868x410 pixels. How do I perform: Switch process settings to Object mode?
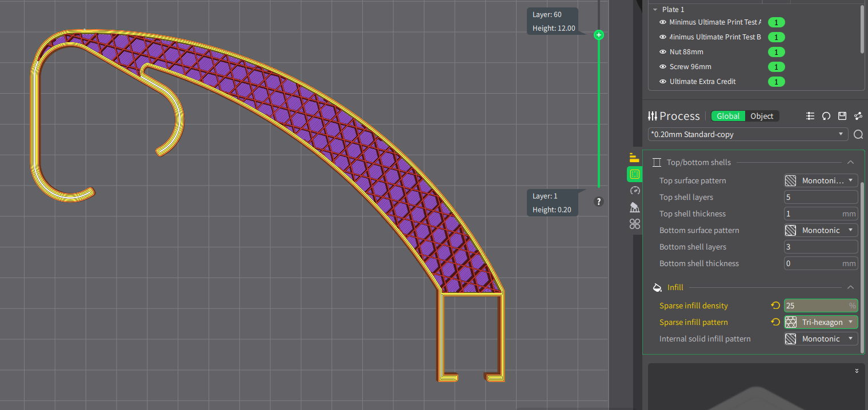(762, 116)
